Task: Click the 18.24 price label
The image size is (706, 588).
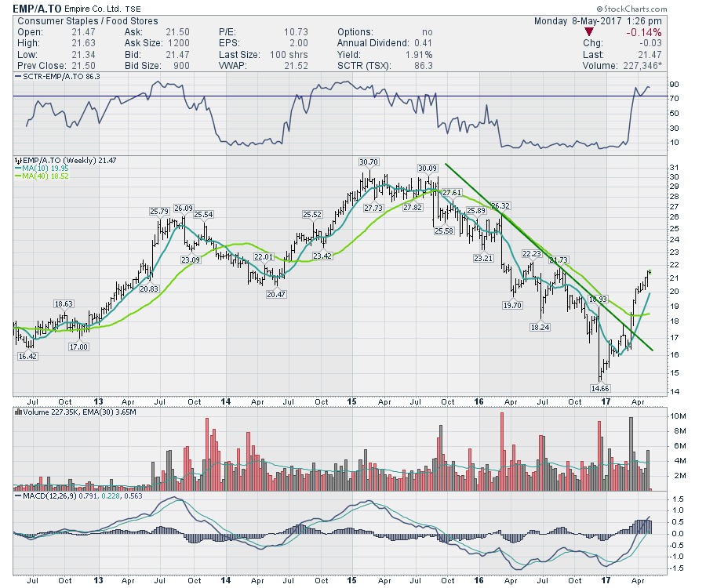Action: 540,328
